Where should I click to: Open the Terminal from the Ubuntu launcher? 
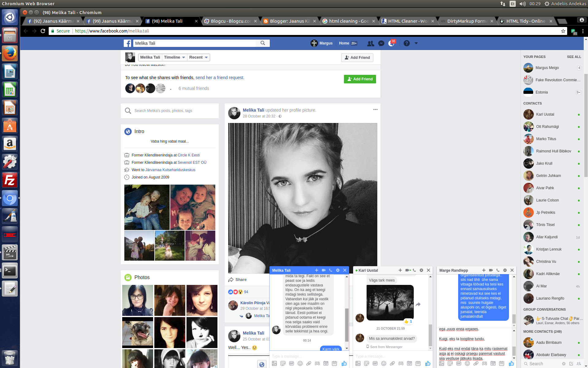10,270
